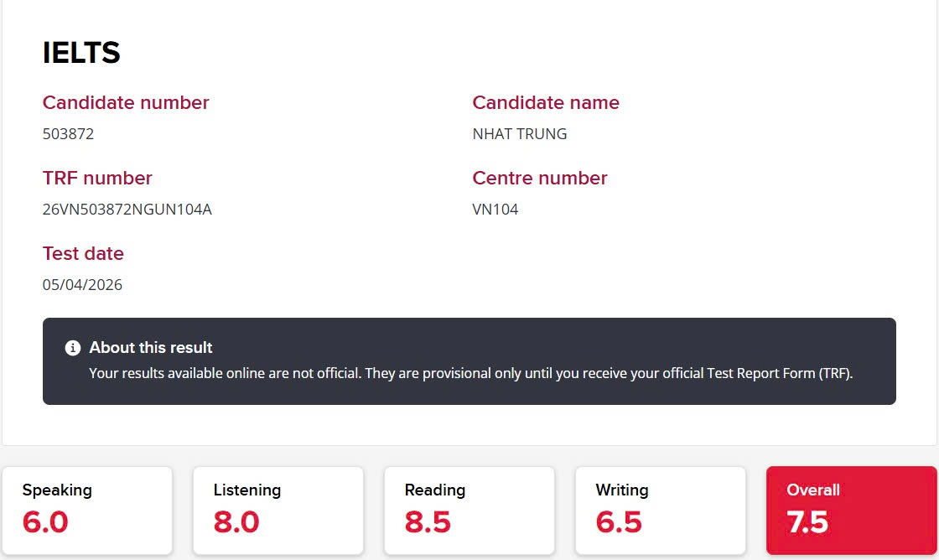Click the provisional results notice text
Image resolution: width=939 pixels, height=560 pixels.
[470, 373]
